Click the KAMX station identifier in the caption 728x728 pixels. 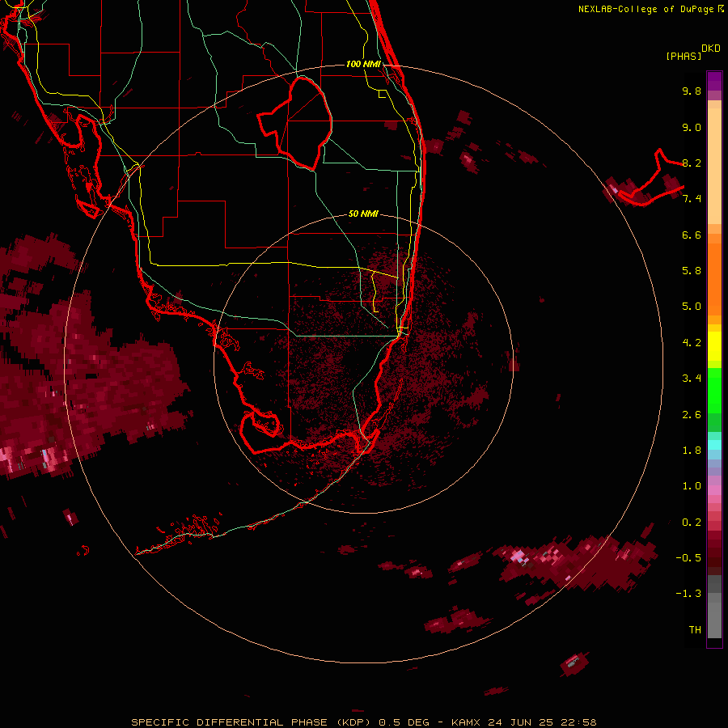467,722
